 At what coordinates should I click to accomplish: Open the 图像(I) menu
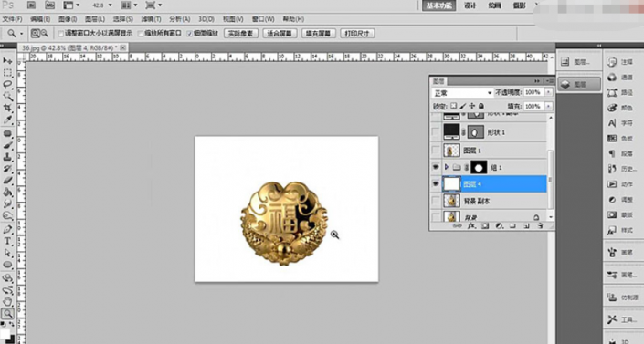pos(68,19)
